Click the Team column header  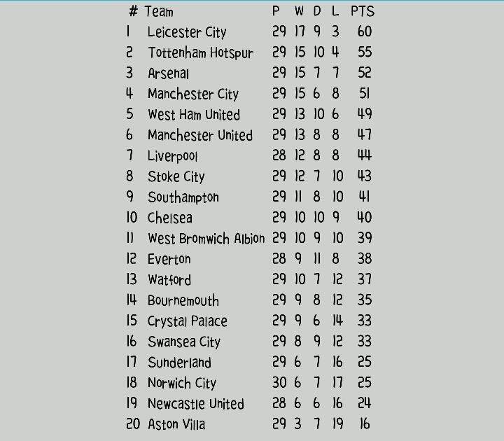tap(159, 11)
